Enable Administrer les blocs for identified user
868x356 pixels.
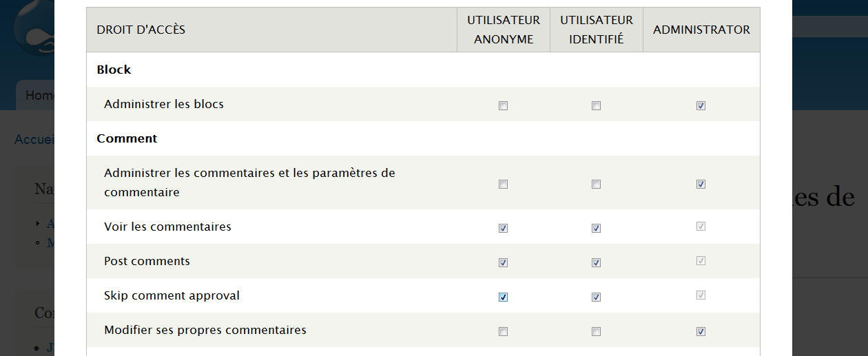596,106
